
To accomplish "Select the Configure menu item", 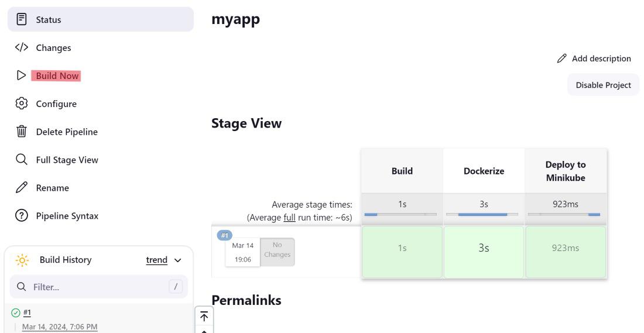I will (56, 104).
